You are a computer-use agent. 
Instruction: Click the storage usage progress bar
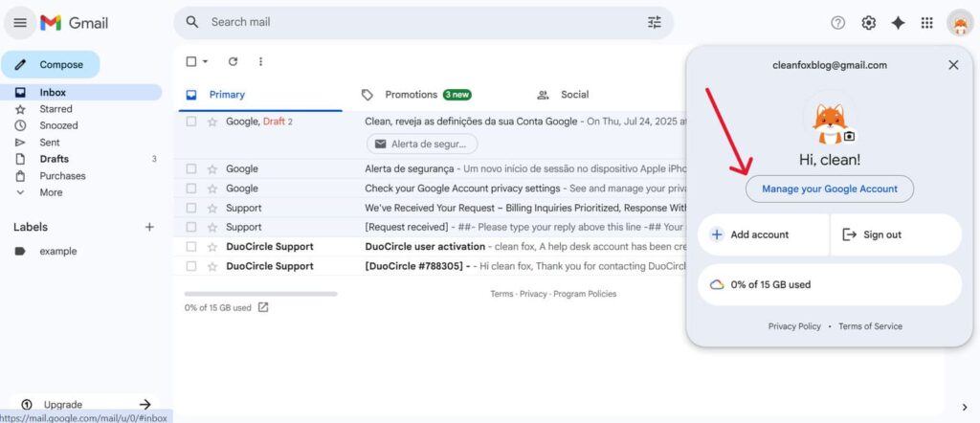click(x=260, y=294)
